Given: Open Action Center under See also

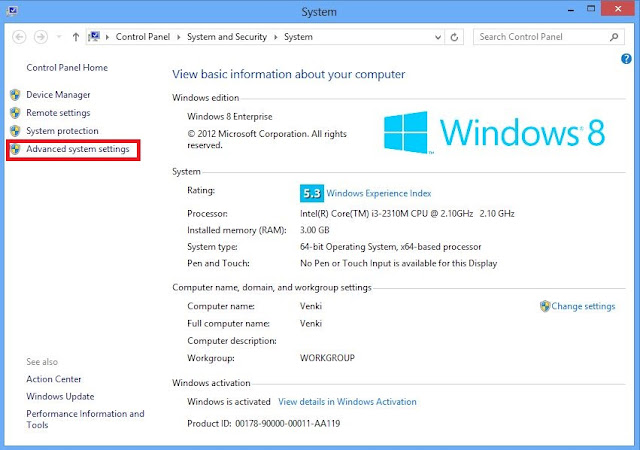Looking at the screenshot, I should pyautogui.click(x=54, y=379).
